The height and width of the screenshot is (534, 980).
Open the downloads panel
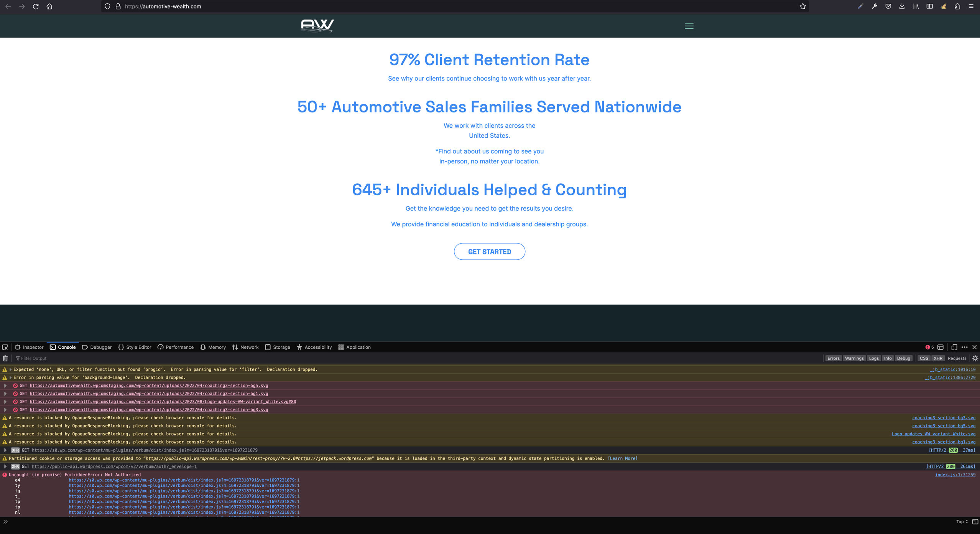click(x=902, y=7)
